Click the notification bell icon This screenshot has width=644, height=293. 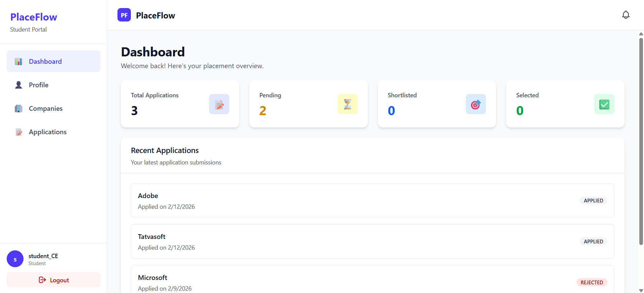pyautogui.click(x=626, y=15)
